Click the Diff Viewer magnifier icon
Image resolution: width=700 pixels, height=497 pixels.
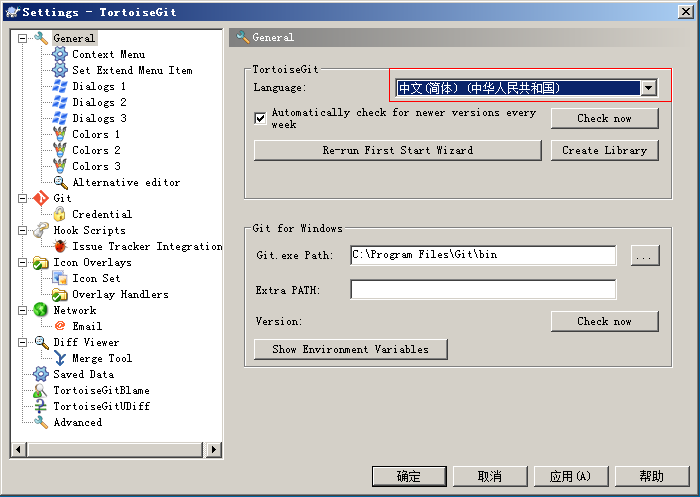tap(42, 342)
